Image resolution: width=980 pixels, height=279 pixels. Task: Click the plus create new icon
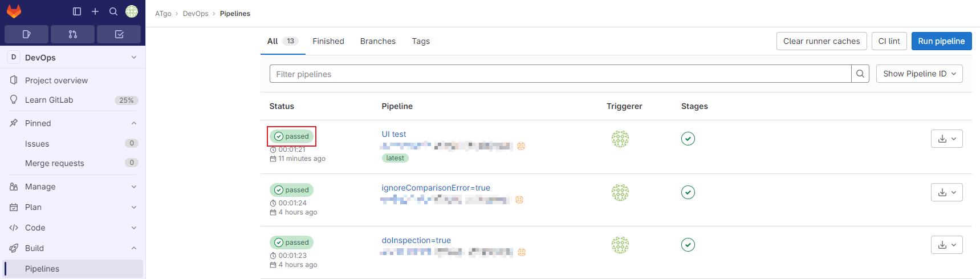click(95, 11)
